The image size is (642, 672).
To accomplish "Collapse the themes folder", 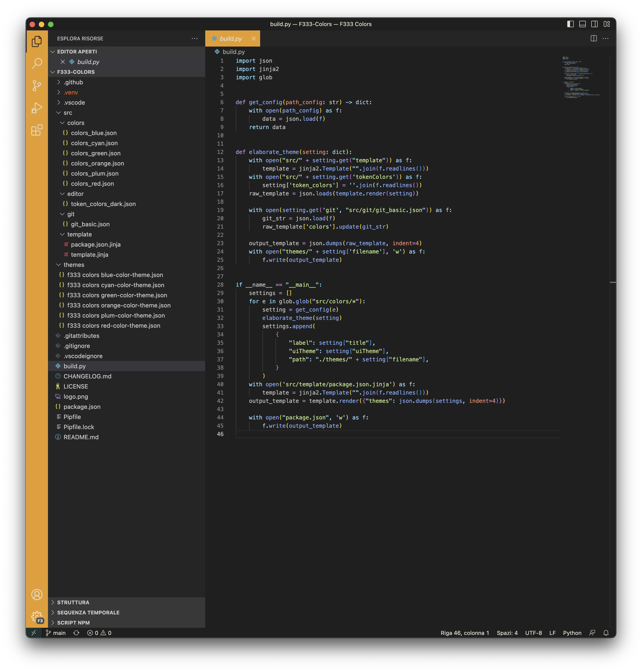I will point(74,265).
